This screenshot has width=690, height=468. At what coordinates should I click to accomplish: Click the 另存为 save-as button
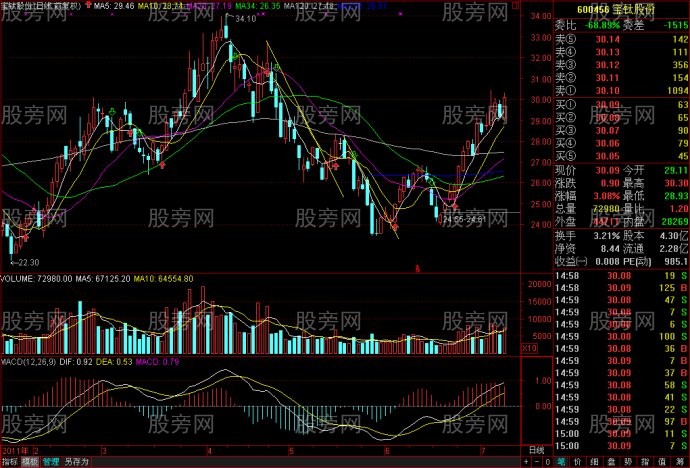tap(75, 462)
